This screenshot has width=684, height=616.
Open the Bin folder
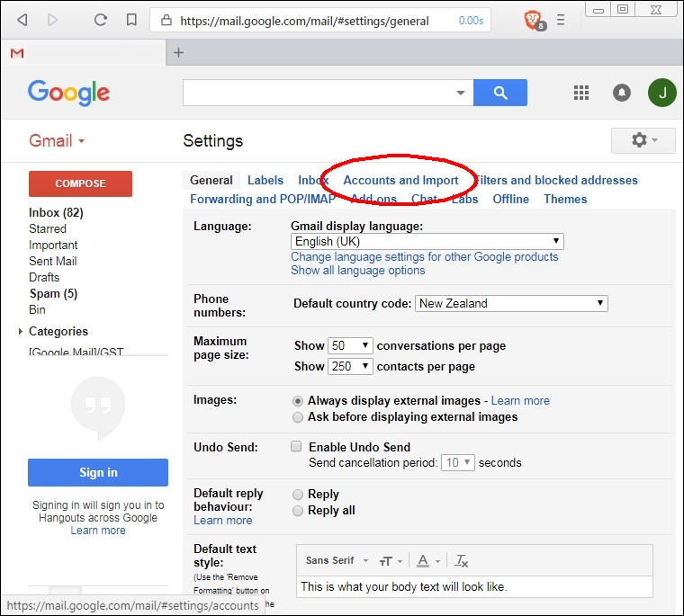37,310
